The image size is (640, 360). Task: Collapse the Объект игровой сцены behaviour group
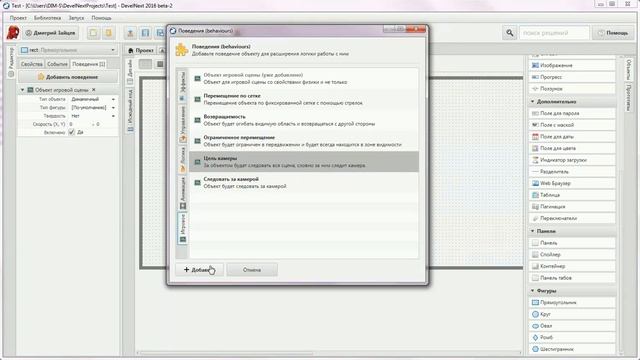pyautogui.click(x=22, y=90)
